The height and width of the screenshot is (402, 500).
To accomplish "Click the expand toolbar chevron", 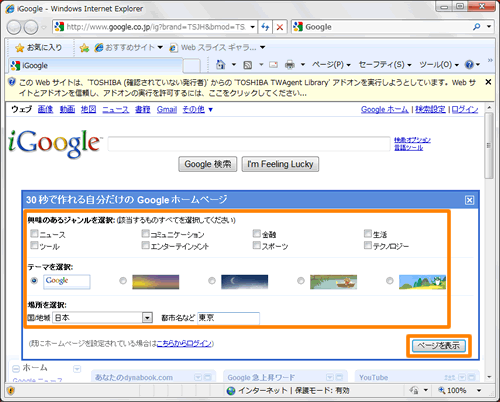I will (x=490, y=60).
